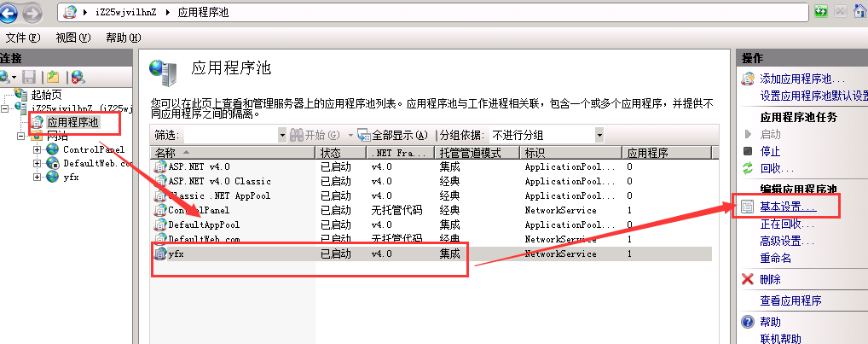Image resolution: width=868 pixels, height=344 pixels.
Task: Click 应用程序池 in the address breadcrumb
Action: coord(203,12)
